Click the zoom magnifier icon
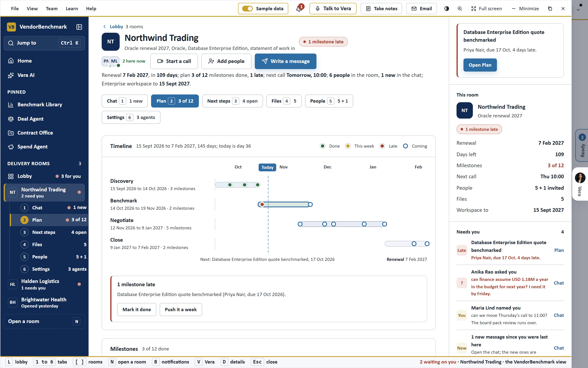The width and height of the screenshot is (588, 368). coord(460,9)
